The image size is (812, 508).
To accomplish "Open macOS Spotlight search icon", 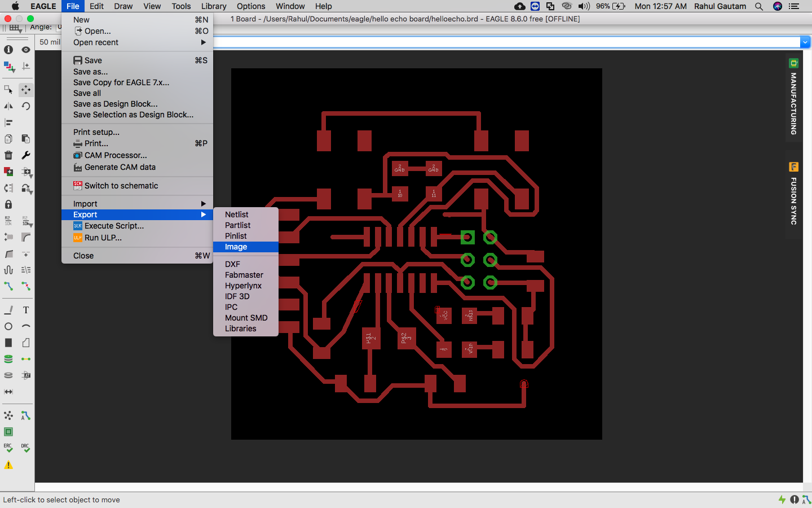I will 759,6.
